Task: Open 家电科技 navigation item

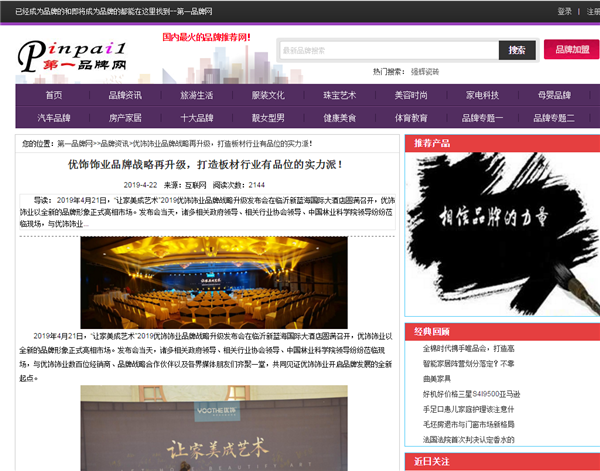Action: 483,95
